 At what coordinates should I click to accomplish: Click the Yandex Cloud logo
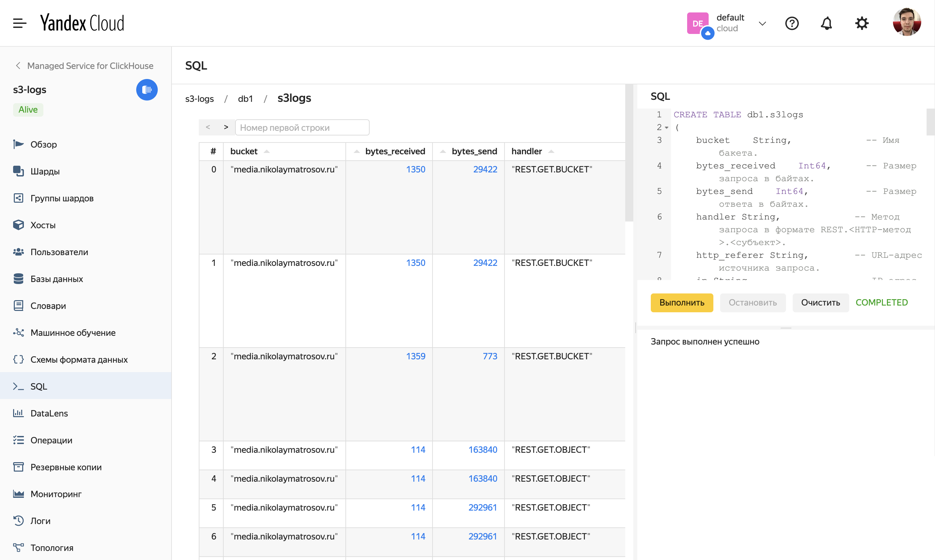tap(82, 23)
